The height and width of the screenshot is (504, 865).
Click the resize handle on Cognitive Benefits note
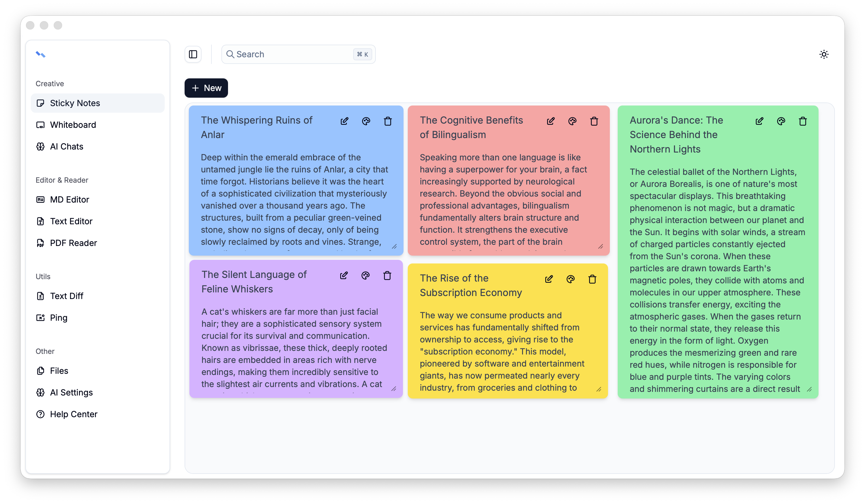click(x=600, y=247)
